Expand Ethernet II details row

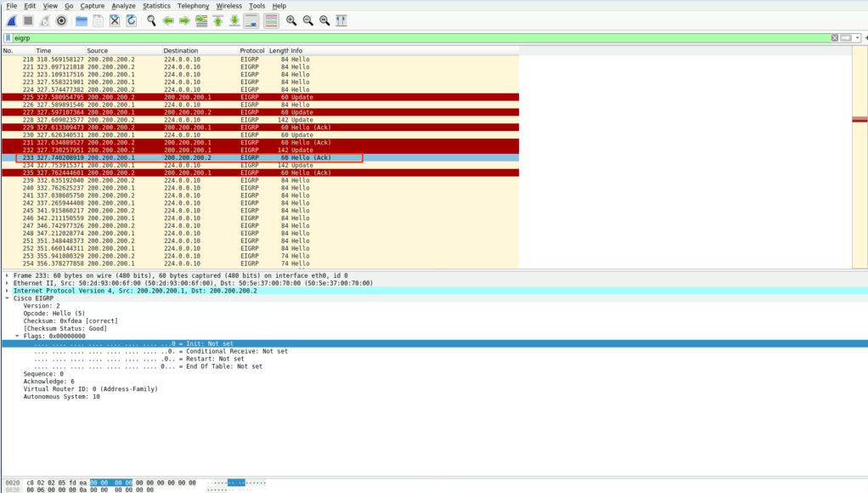coord(8,283)
